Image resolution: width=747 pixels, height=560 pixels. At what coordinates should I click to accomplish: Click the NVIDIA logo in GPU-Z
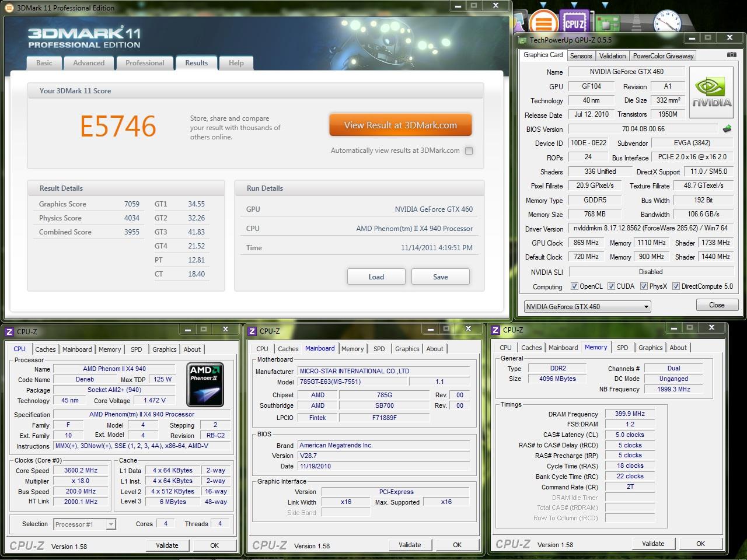point(711,93)
